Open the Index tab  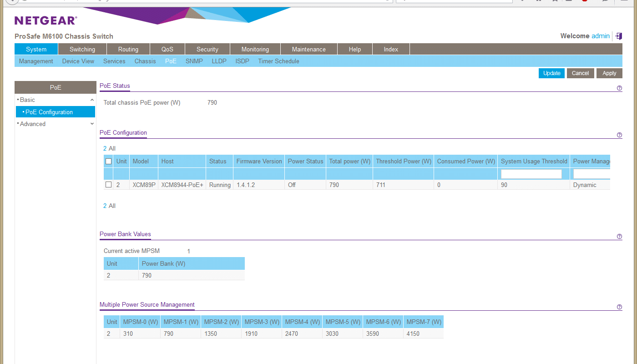[391, 49]
